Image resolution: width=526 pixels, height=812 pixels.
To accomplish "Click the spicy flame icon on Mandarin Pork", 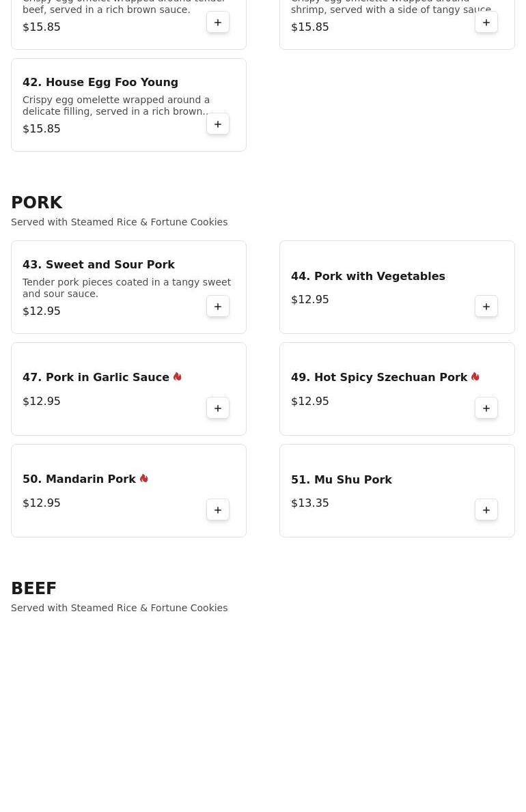I will click(x=144, y=479).
